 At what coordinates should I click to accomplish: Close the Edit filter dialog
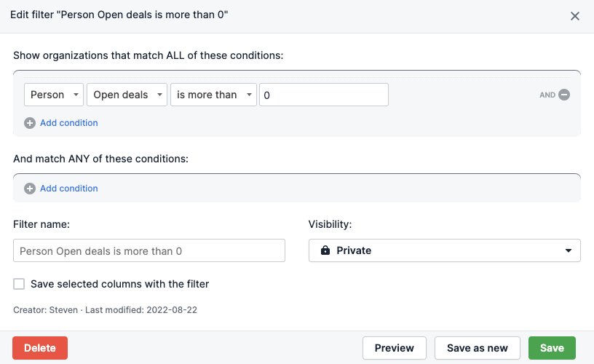pyautogui.click(x=575, y=16)
